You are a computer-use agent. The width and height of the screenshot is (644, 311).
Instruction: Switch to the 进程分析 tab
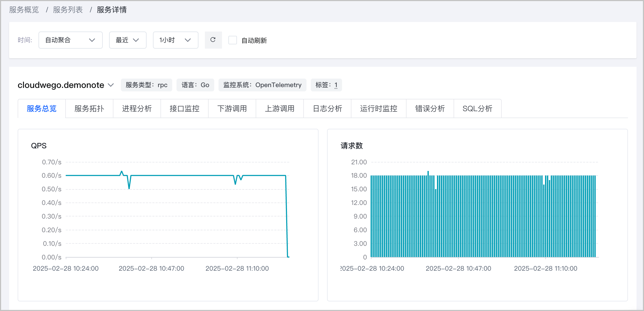[x=137, y=108]
